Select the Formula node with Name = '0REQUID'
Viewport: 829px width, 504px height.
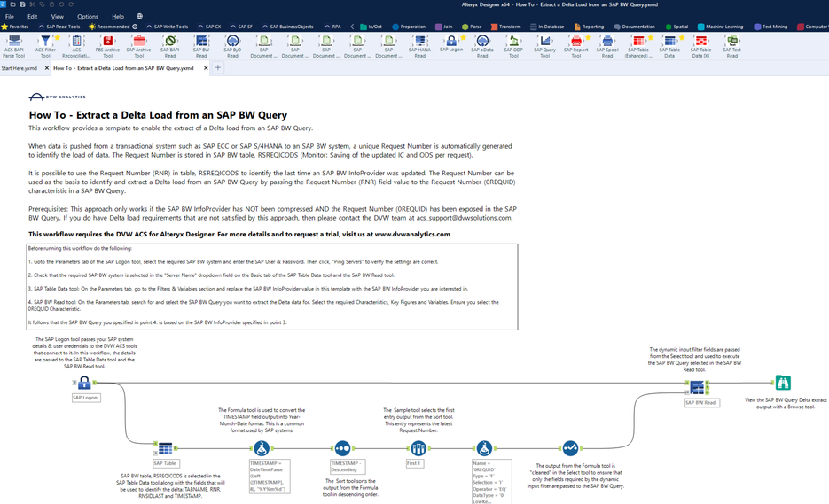pyautogui.click(x=484, y=448)
